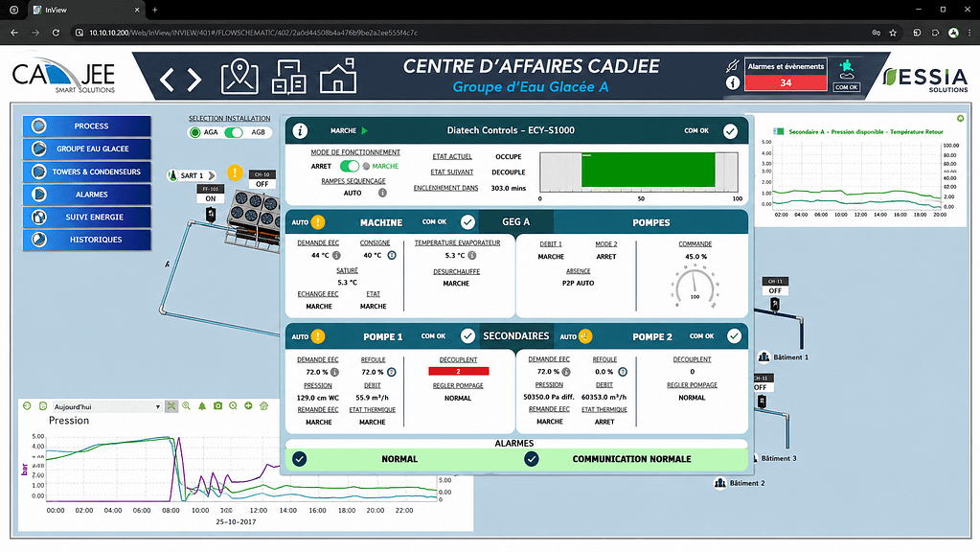Click the RAMPES SEQUENCAGE label
The image size is (980, 552).
[353, 181]
